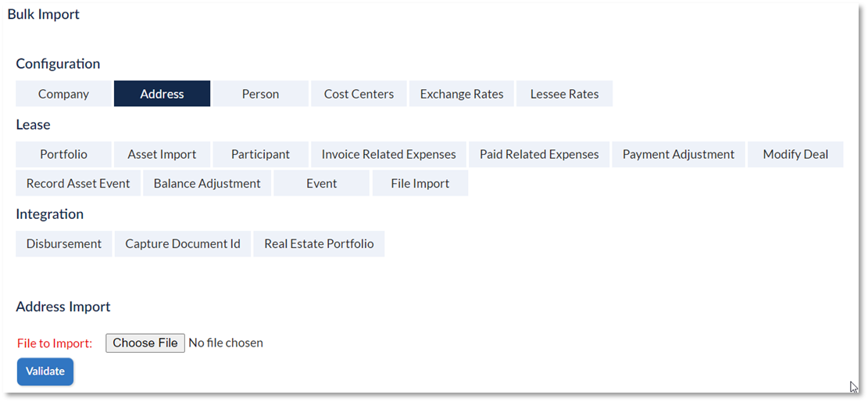Click Choose File to pick an import file
Viewport: 868px width, 402px height.
pos(145,343)
